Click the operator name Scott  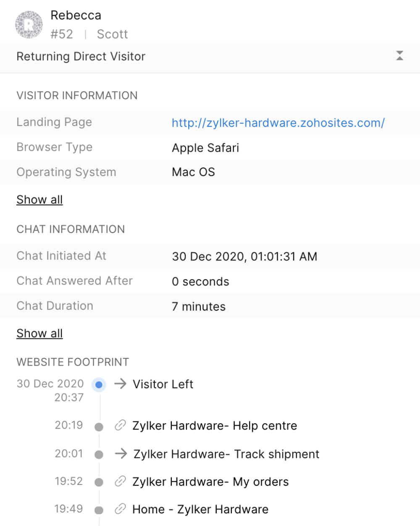click(x=112, y=34)
